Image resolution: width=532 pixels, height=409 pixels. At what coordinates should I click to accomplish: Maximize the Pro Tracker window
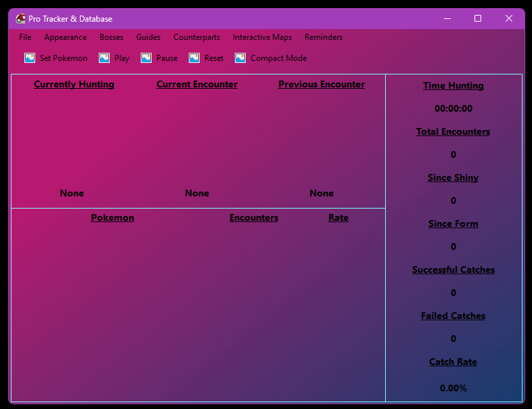click(478, 19)
